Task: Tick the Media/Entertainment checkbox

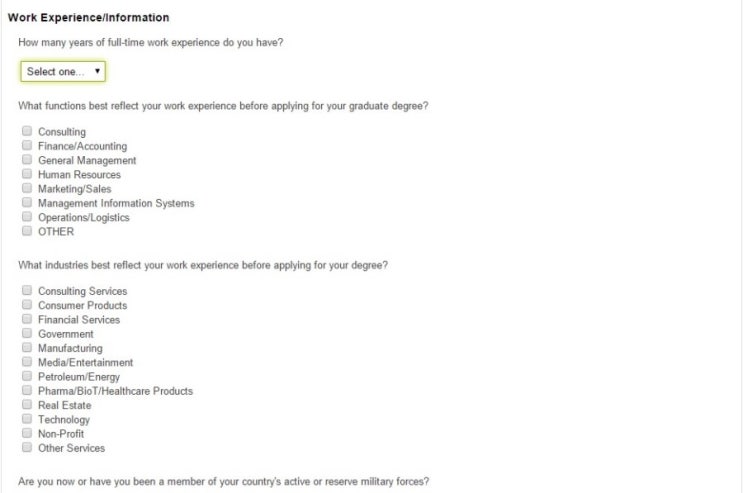Action: click(x=27, y=362)
